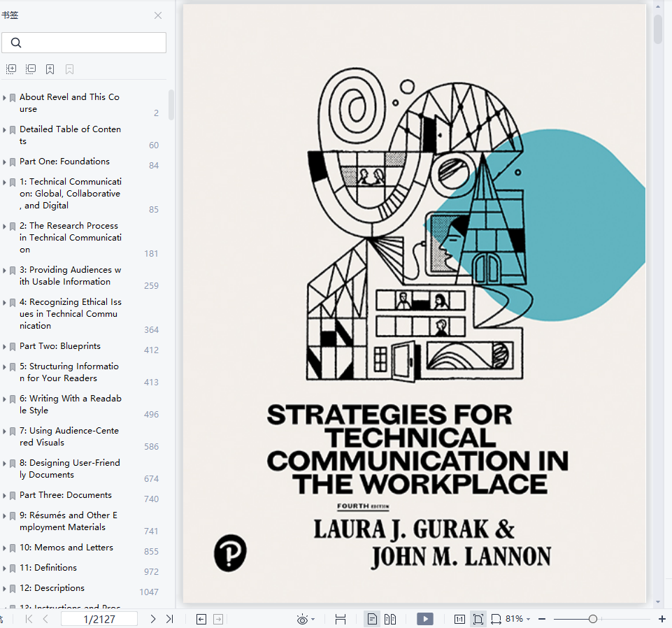Click page number 1047 in bookmark list
The height and width of the screenshot is (628, 672).
click(149, 592)
